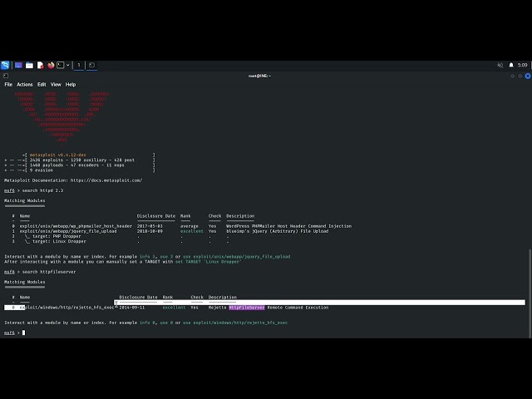Viewport: 532px width, 399px height.
Task: Open the Kali applications menu icon
Action: 5,65
